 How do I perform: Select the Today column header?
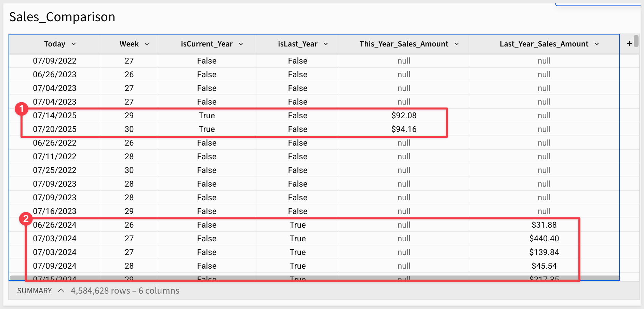click(54, 44)
